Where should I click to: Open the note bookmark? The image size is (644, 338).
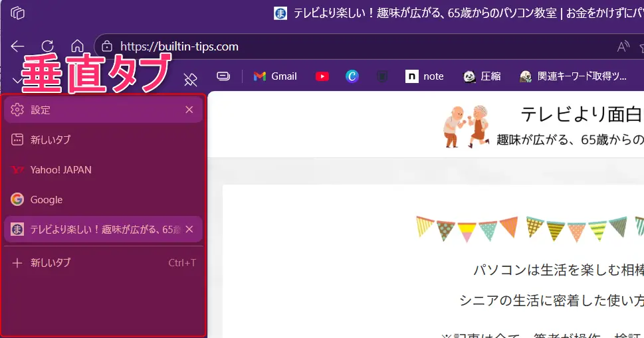pos(425,76)
